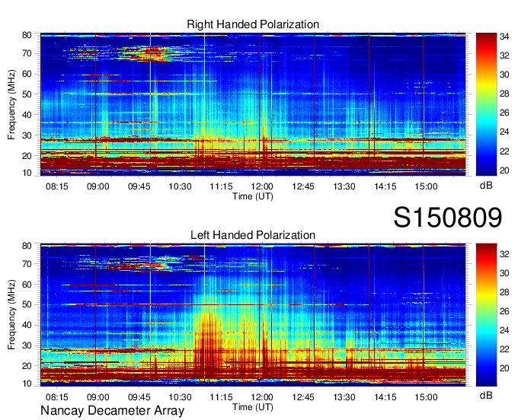Click the 09:00 time tick of Left Handed plot

pos(98,397)
